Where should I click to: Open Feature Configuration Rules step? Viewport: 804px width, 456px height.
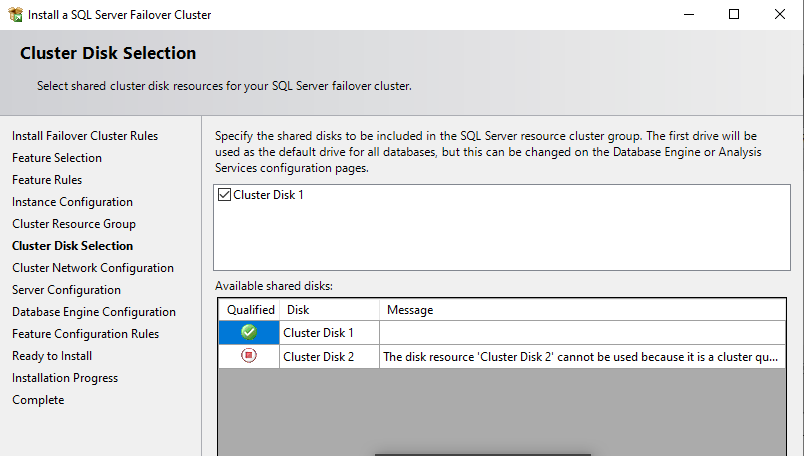point(86,334)
